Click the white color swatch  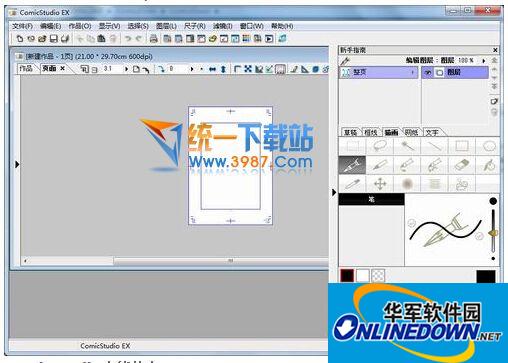tap(362, 276)
